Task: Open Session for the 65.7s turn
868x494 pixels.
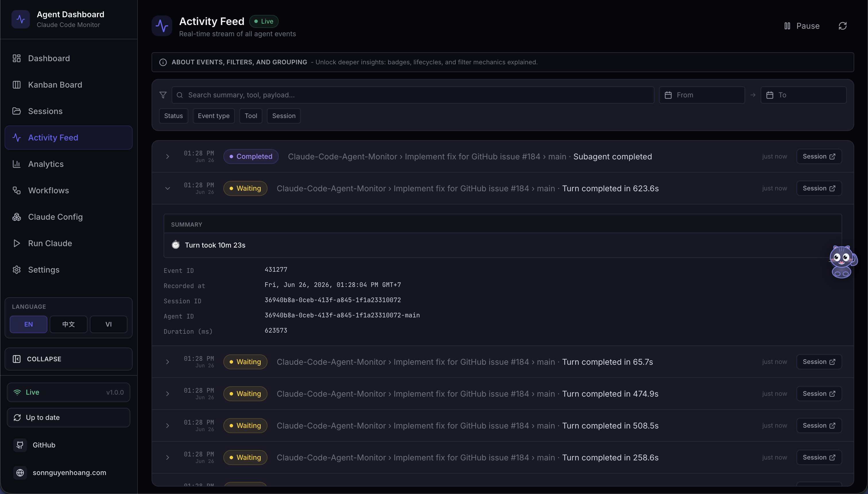Action: pyautogui.click(x=819, y=362)
